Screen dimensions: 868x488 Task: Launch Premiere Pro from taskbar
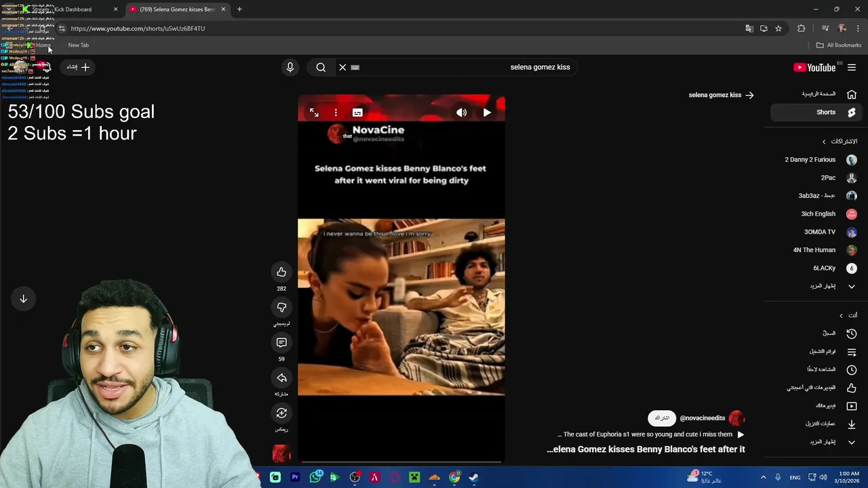(295, 477)
